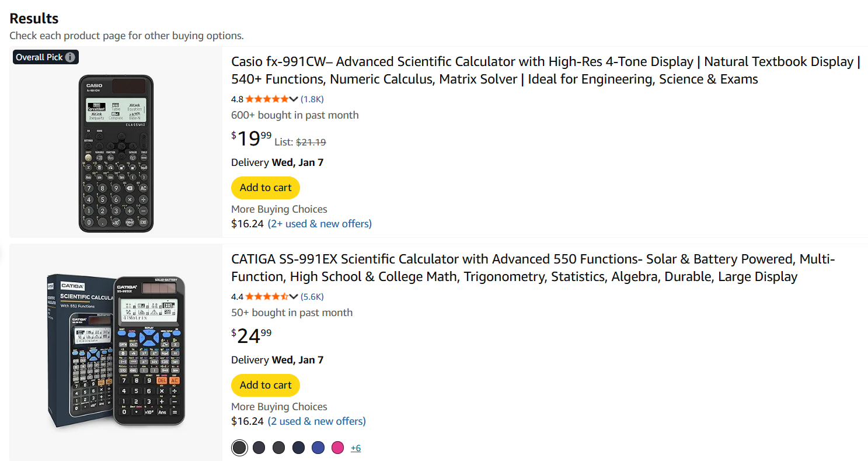Add the Casio fx-991CW to cart

tap(266, 188)
